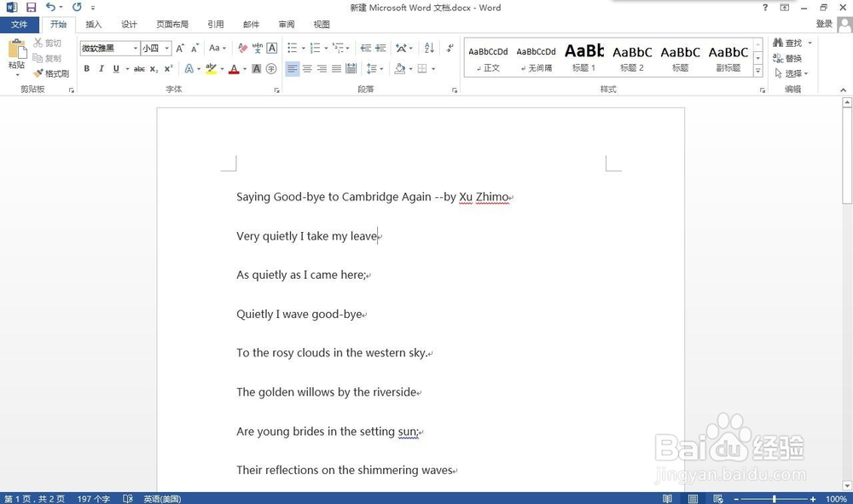Apply the red font color
The height and width of the screenshot is (504, 853).
pyautogui.click(x=234, y=68)
